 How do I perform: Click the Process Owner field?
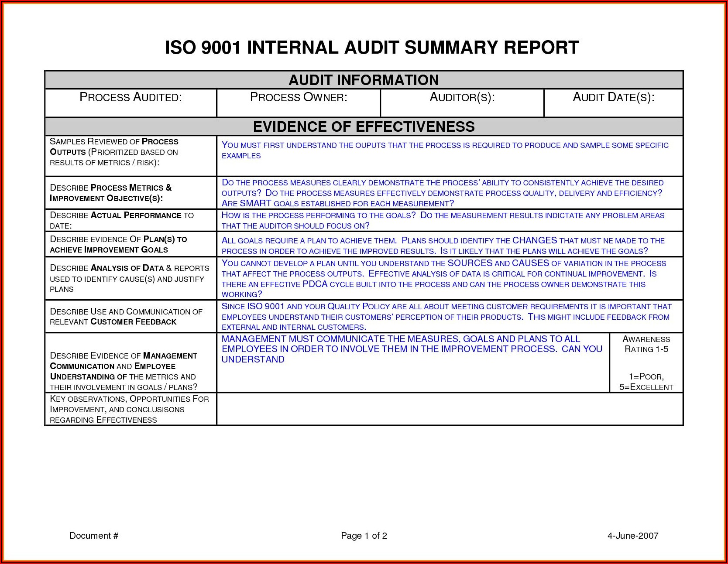click(x=299, y=103)
